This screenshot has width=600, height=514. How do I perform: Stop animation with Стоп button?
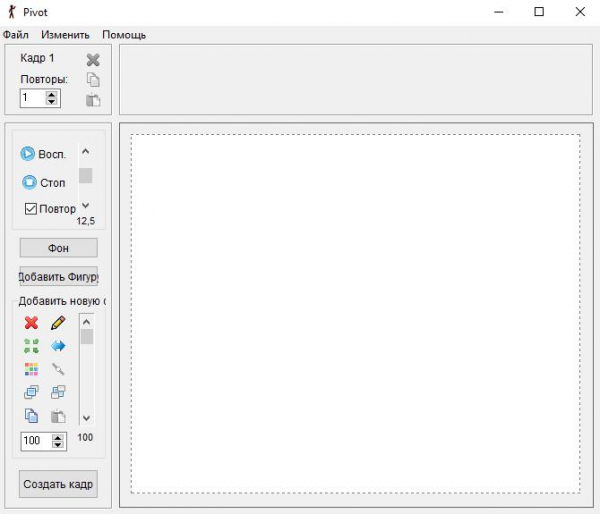[x=43, y=183]
